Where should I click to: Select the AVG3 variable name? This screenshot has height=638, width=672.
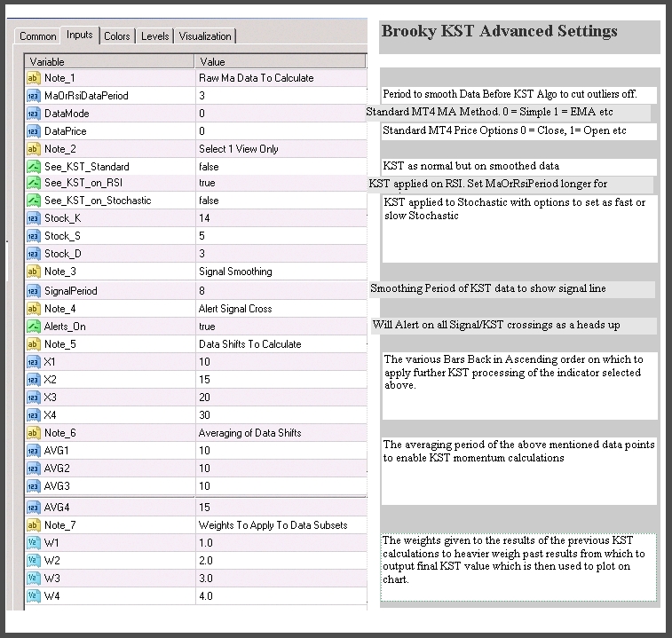[57, 486]
